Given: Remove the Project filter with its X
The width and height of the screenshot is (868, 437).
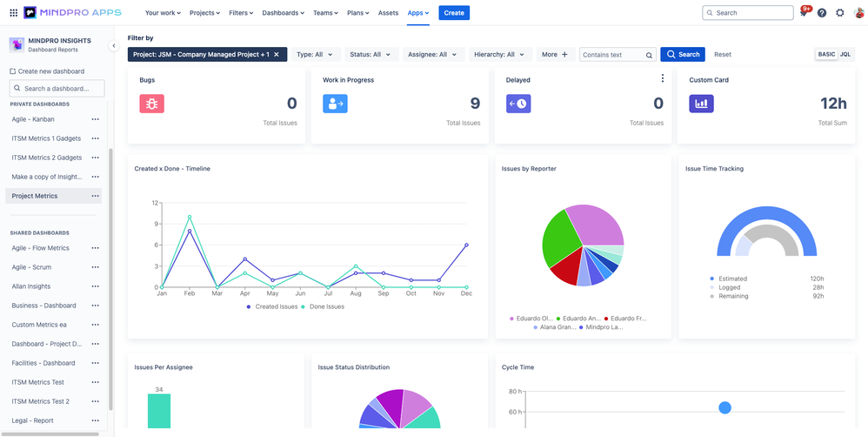Looking at the screenshot, I should (277, 54).
